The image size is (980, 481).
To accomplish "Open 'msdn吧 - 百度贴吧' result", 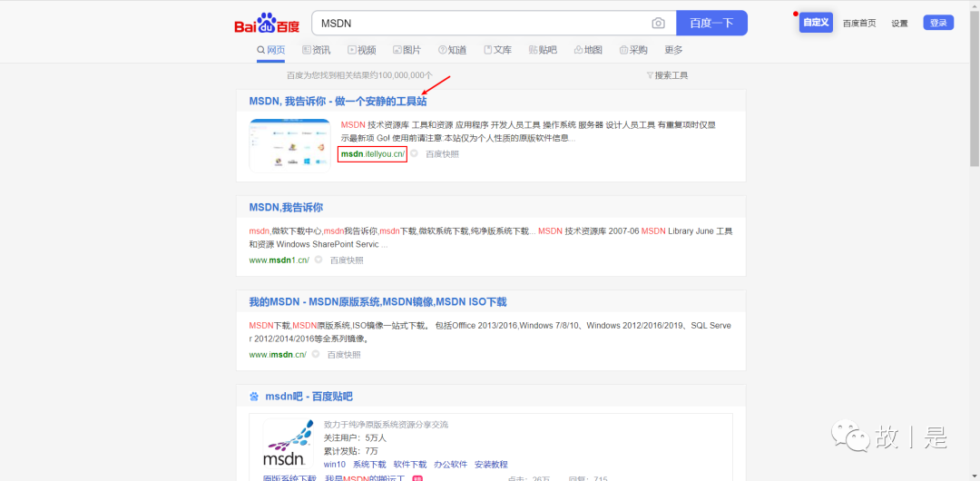I will click(309, 397).
